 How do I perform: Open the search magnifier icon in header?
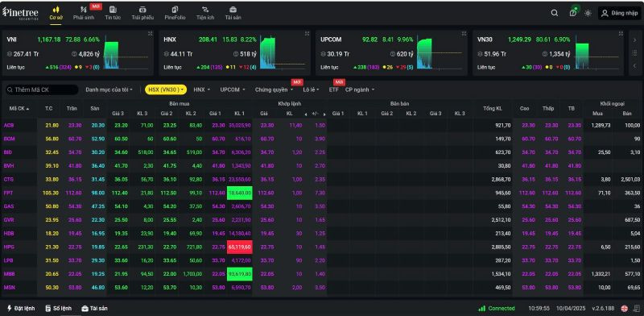[x=555, y=13]
